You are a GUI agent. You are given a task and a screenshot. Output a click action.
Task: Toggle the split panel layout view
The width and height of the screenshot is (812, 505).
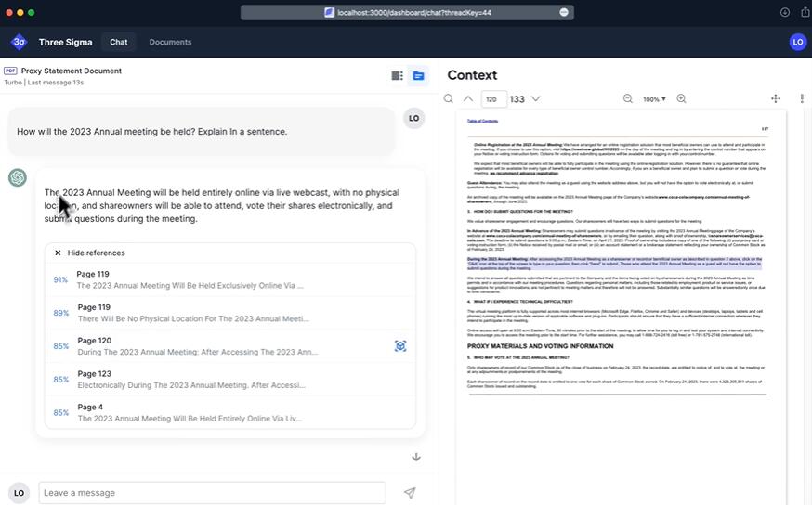[x=398, y=75]
